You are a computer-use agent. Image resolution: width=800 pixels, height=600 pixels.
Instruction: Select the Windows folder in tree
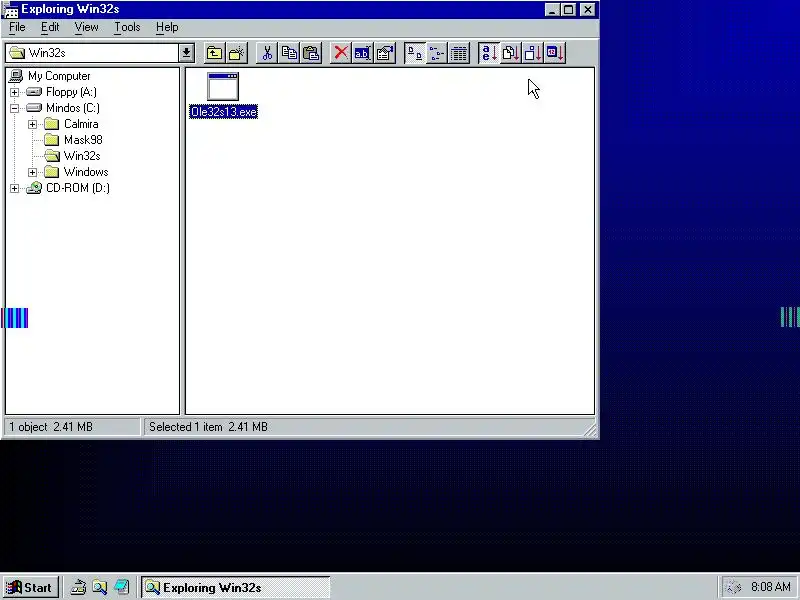[86, 172]
